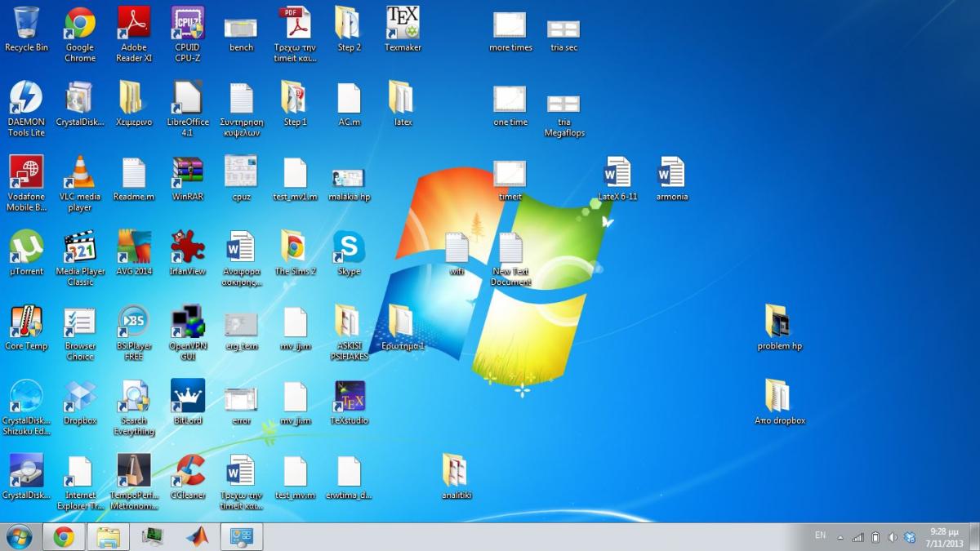The width and height of the screenshot is (980, 551).
Task: Open Chrome from the taskbar
Action: coord(64,536)
